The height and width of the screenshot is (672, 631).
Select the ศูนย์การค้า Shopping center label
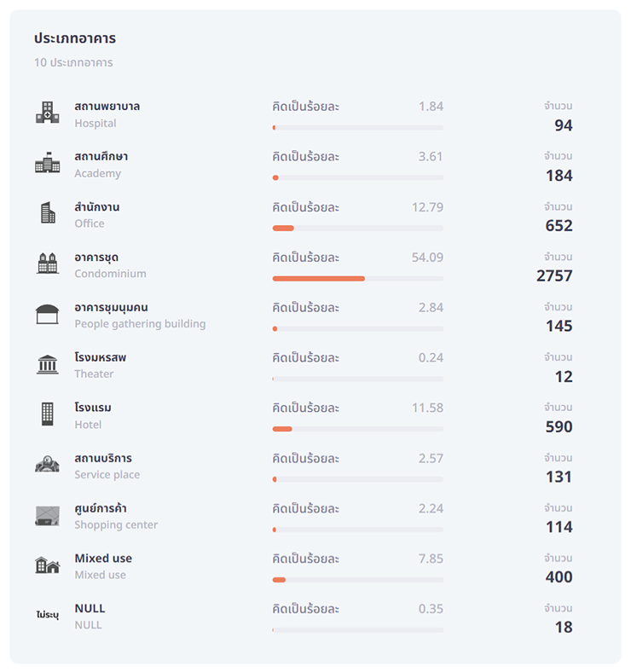116,516
